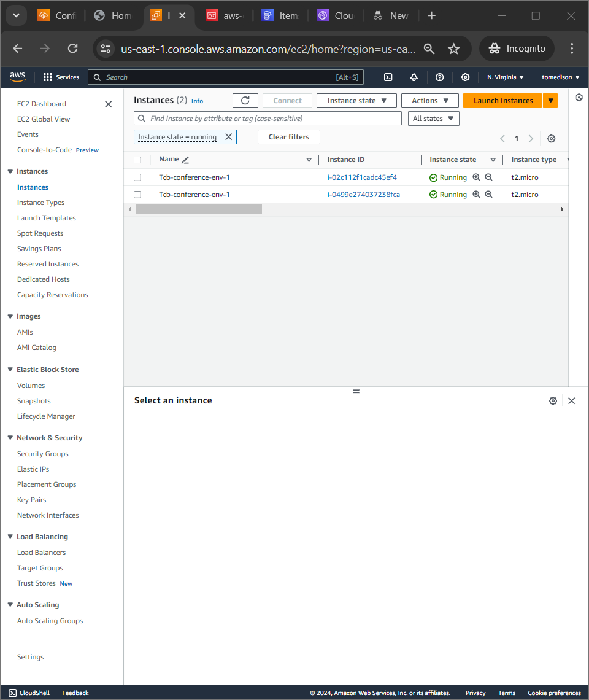
Task: Open the help question mark icon
Action: tap(439, 77)
